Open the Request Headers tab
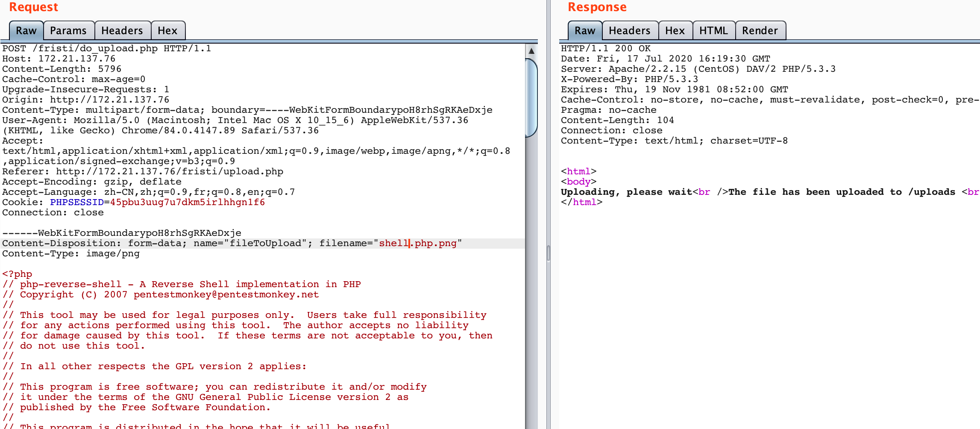The width and height of the screenshot is (980, 429). coord(122,31)
